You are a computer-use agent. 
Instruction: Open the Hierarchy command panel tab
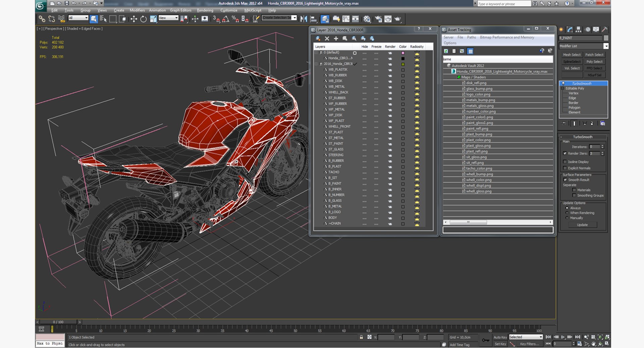tap(579, 30)
